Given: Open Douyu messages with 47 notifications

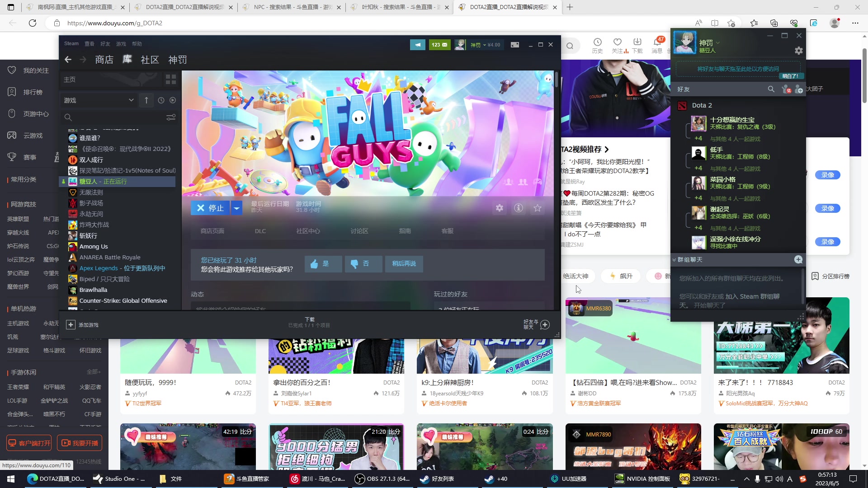Looking at the screenshot, I should pos(657,45).
